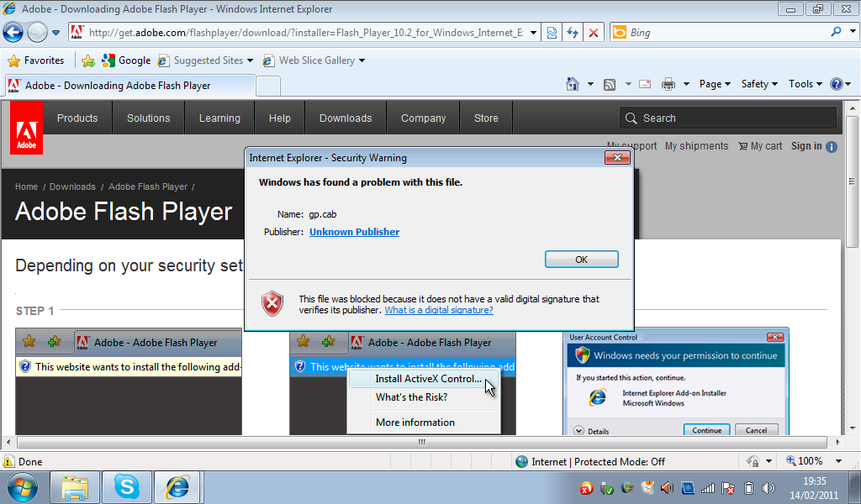The image size is (861, 504).
Task: Click the magnifier Search icon next to Bing
Action: [x=836, y=32]
